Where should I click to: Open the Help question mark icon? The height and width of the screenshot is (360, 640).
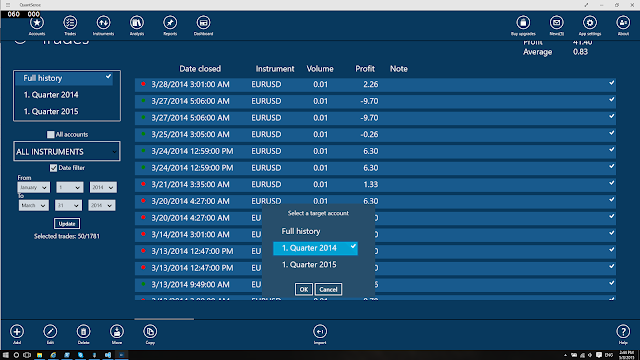pyautogui.click(x=623, y=331)
